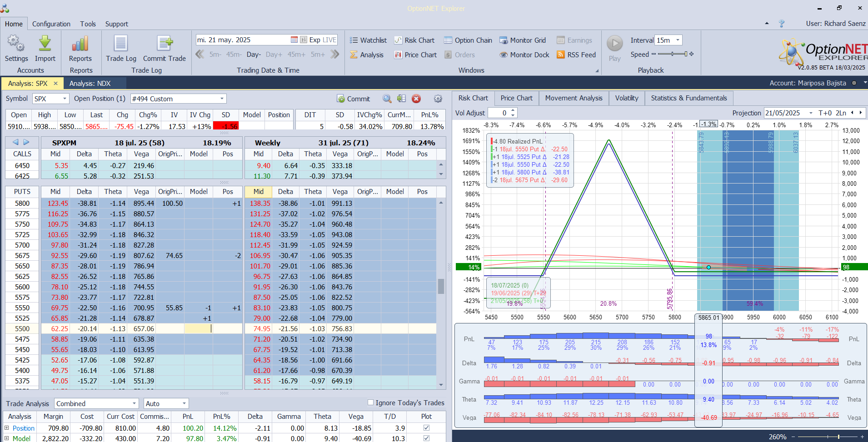Switch to Statistics & Fundamentals tab
The image size is (868, 442).
[x=689, y=98]
